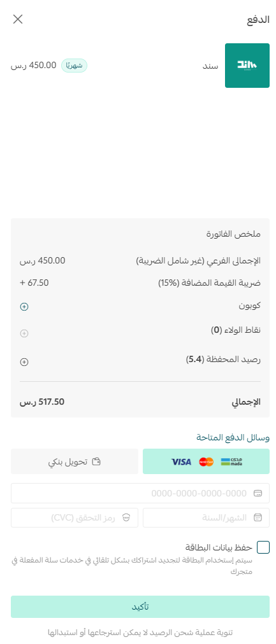Click the credit card icon in number field
This screenshot has width=276, height=644.
[258, 493]
